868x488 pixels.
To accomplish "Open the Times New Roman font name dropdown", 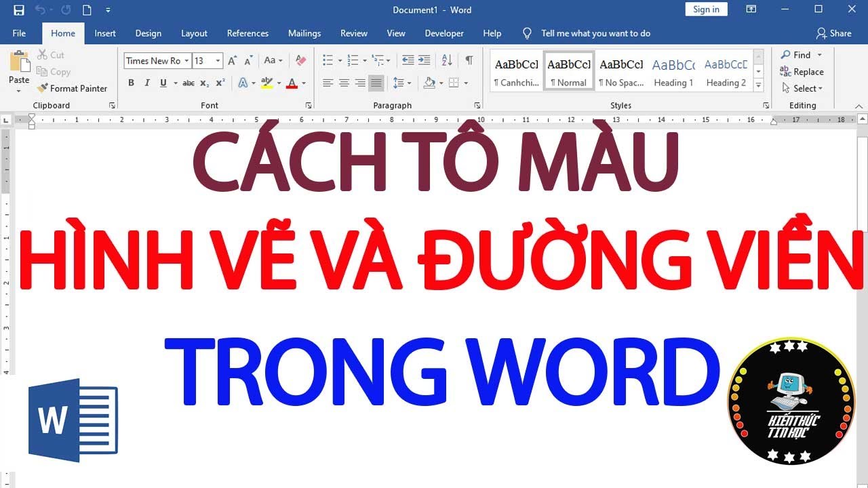I will (186, 60).
